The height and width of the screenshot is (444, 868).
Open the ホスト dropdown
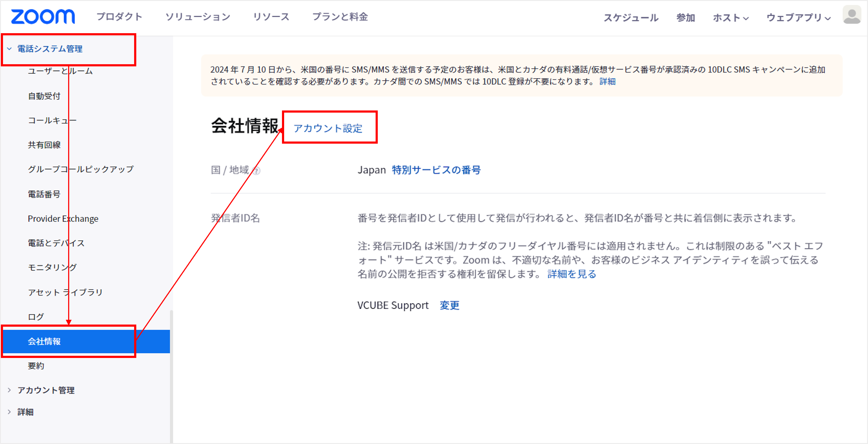point(730,18)
